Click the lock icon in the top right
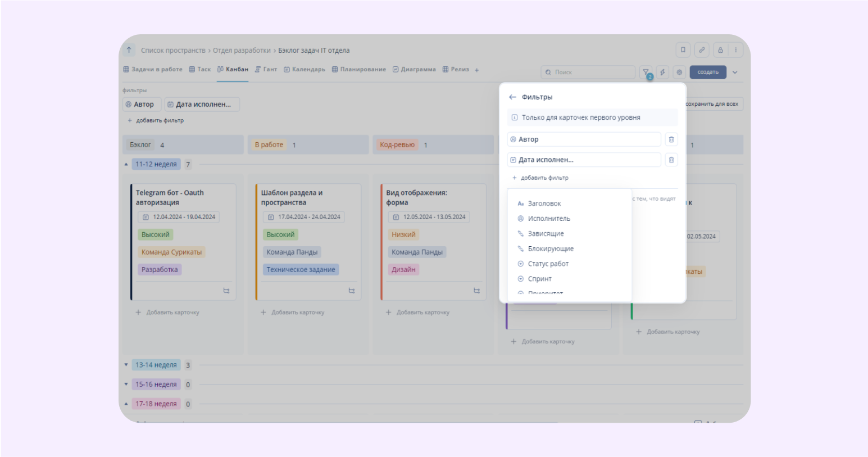The height and width of the screenshot is (457, 868). [720, 50]
